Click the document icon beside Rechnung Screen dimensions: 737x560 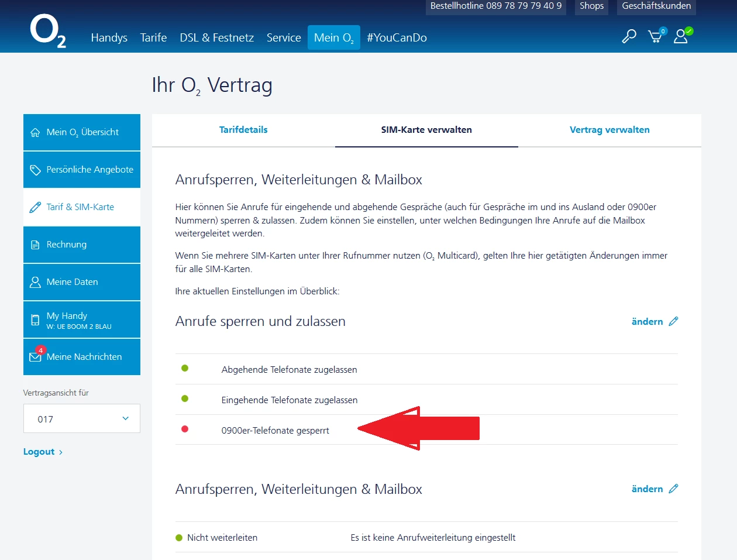[x=35, y=245]
